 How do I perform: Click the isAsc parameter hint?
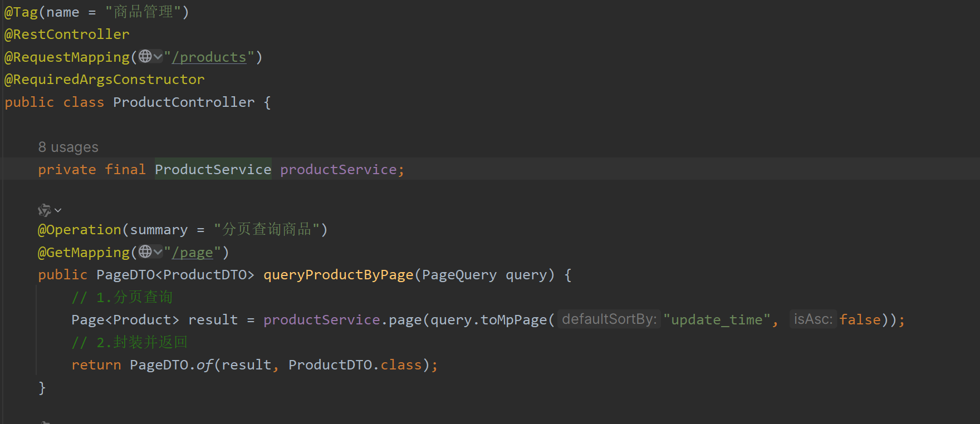tap(813, 319)
